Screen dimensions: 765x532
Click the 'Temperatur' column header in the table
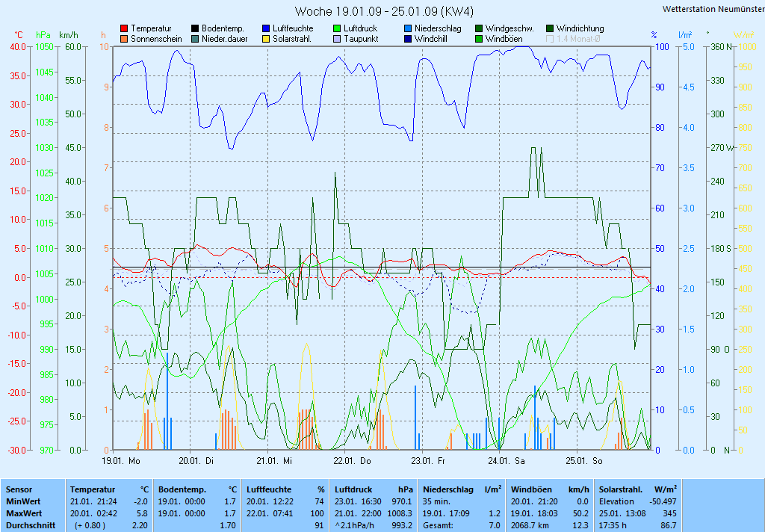coord(93,489)
